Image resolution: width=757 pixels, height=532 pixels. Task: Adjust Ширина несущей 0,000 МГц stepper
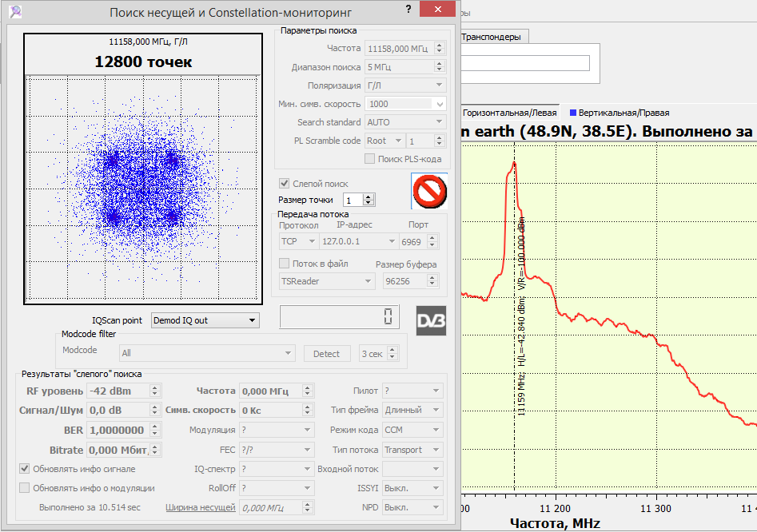tap(308, 507)
